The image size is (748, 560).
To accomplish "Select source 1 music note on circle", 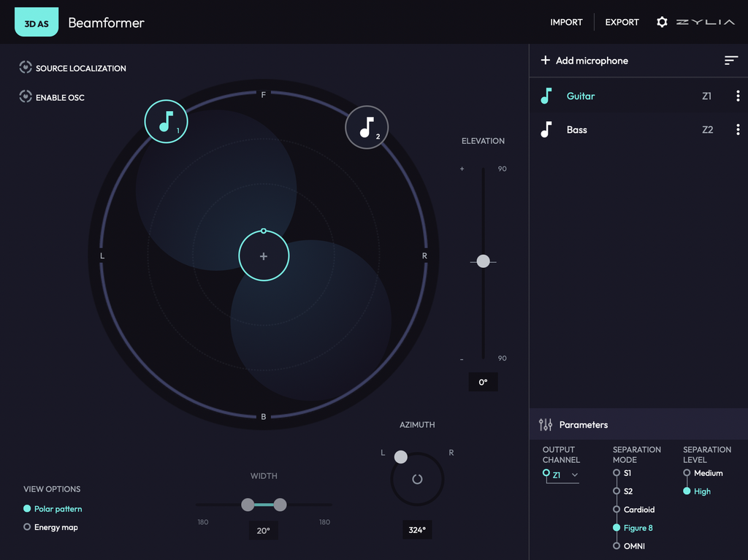I will pos(167,121).
